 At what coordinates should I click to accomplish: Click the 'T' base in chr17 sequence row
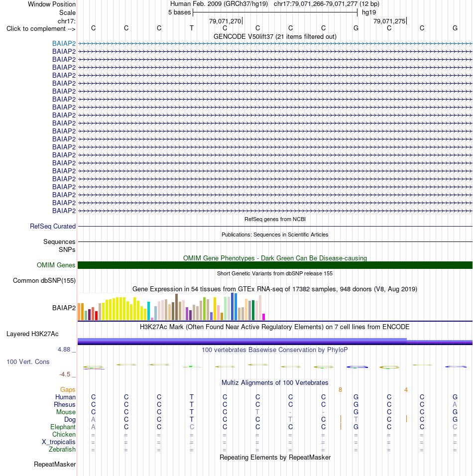[192, 28]
